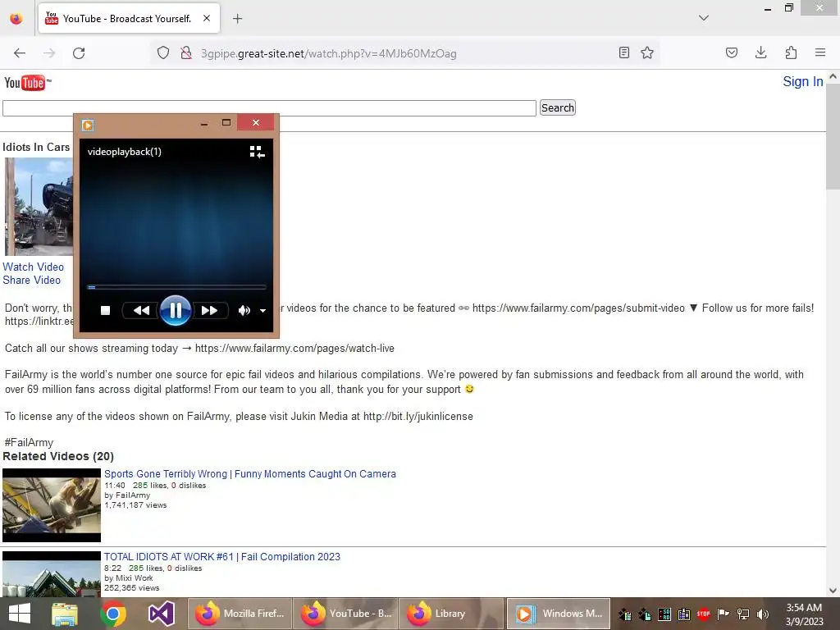The height and width of the screenshot is (630, 840).
Task: Go forward with the Firefox forward arrow
Action: point(49,53)
